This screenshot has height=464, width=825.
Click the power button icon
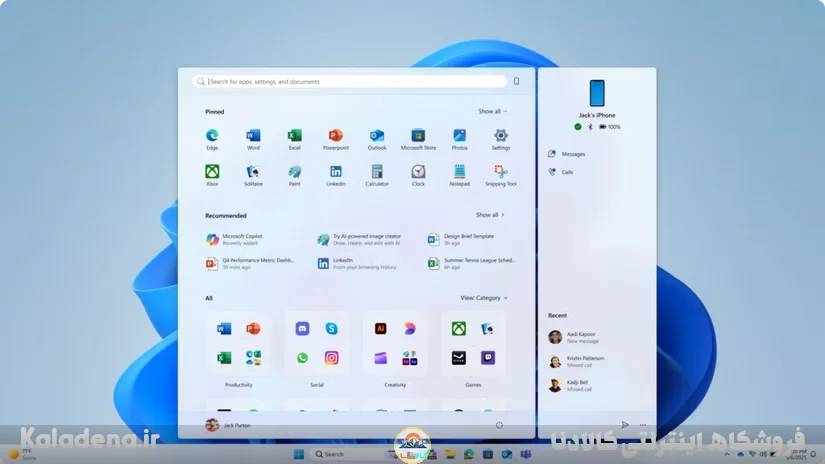point(499,425)
